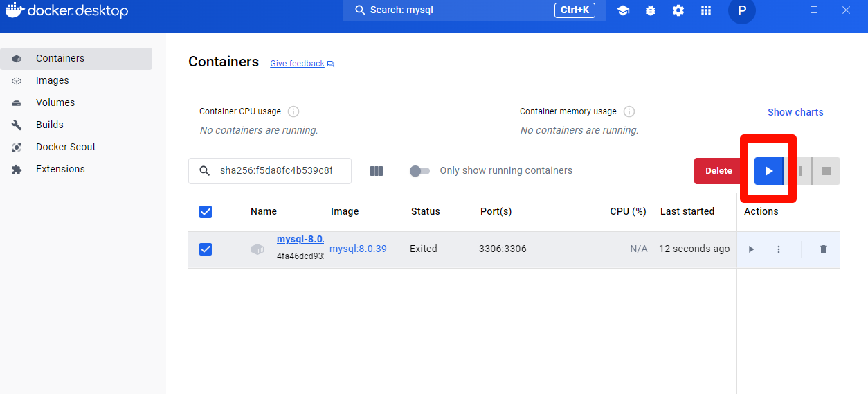The width and height of the screenshot is (868, 394).
Task: Show info for Container memory usage
Action: pos(629,111)
